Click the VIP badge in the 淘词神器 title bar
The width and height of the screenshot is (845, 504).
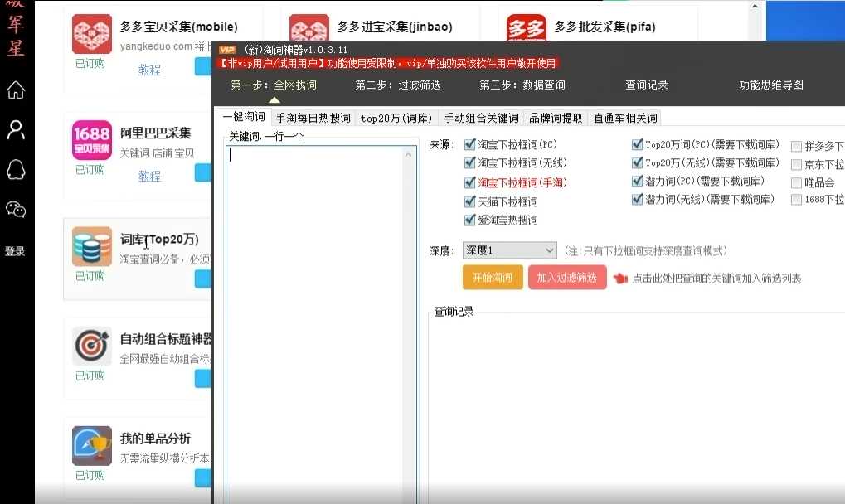[x=227, y=50]
